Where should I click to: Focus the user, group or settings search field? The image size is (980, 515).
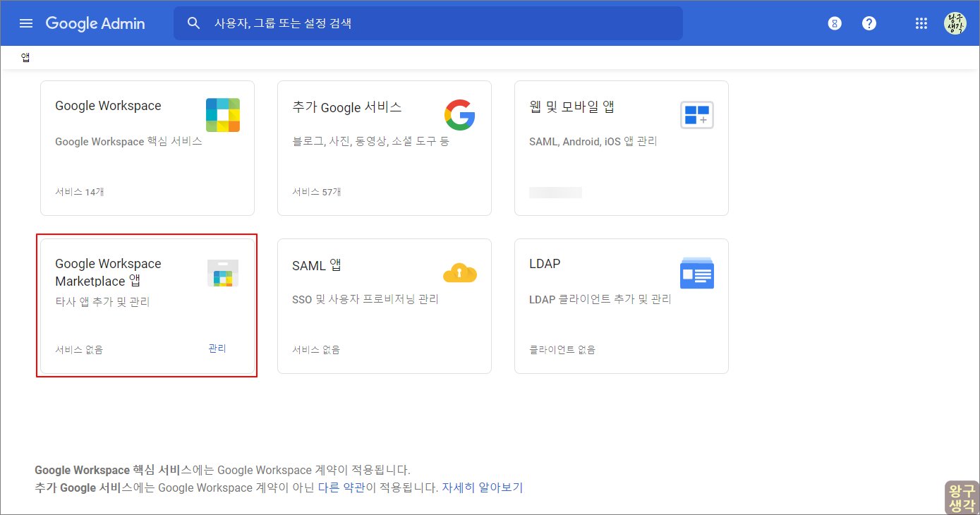pyautogui.click(x=428, y=23)
